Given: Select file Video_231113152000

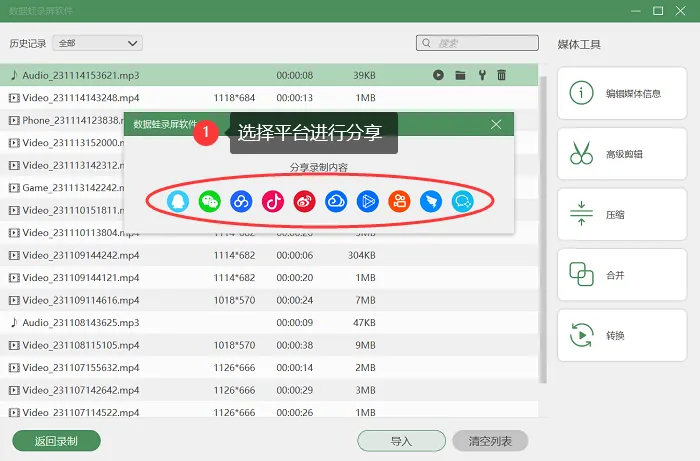Looking at the screenshot, I should pyautogui.click(x=74, y=143).
